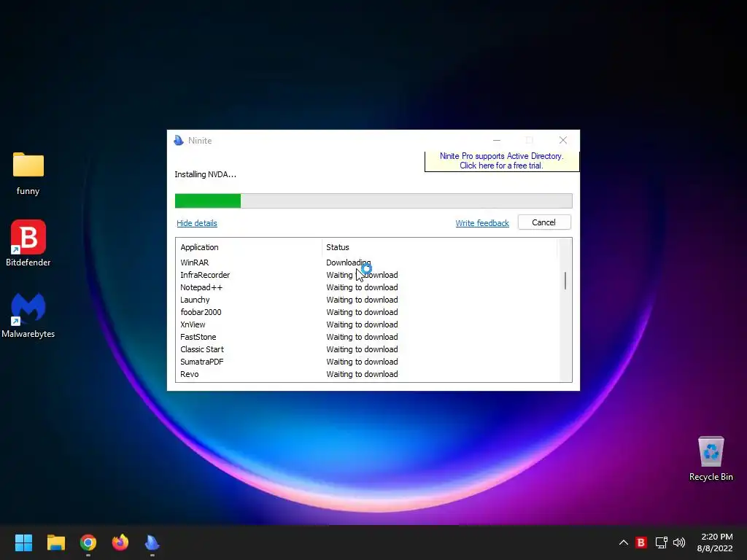747x560 pixels.
Task: Open network status tray icon
Action: [661, 542]
